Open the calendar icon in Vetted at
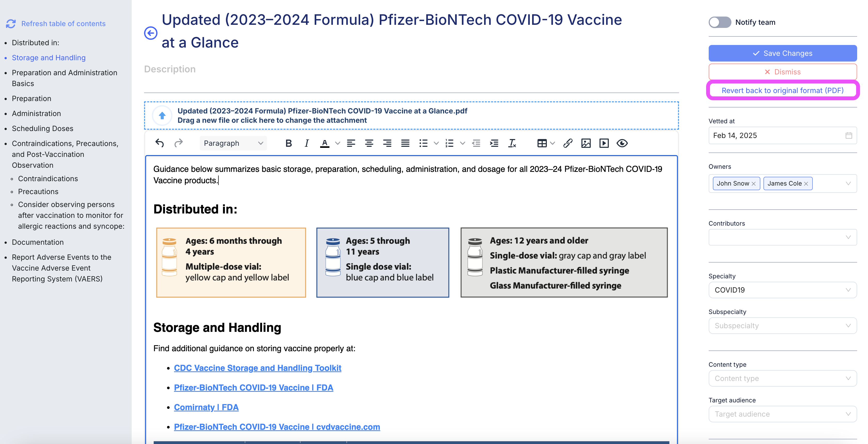Viewport: 868px width, 444px height. 848,135
